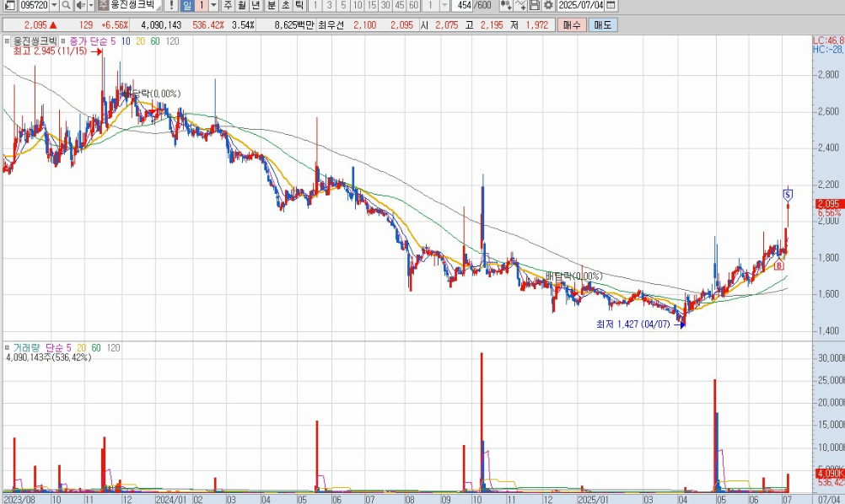The width and height of the screenshot is (845, 504).
Task: Open the calendar date picker icon
Action: 611,6
